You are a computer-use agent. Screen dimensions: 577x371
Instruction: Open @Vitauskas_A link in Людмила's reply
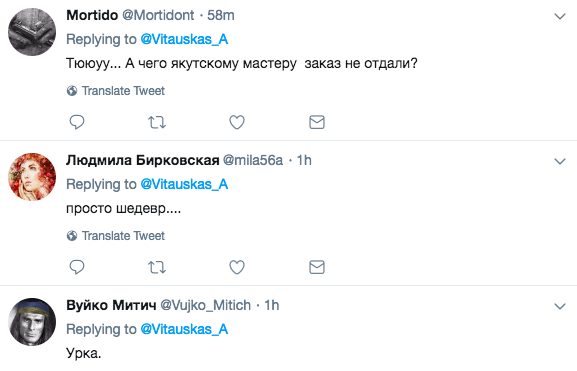click(184, 184)
